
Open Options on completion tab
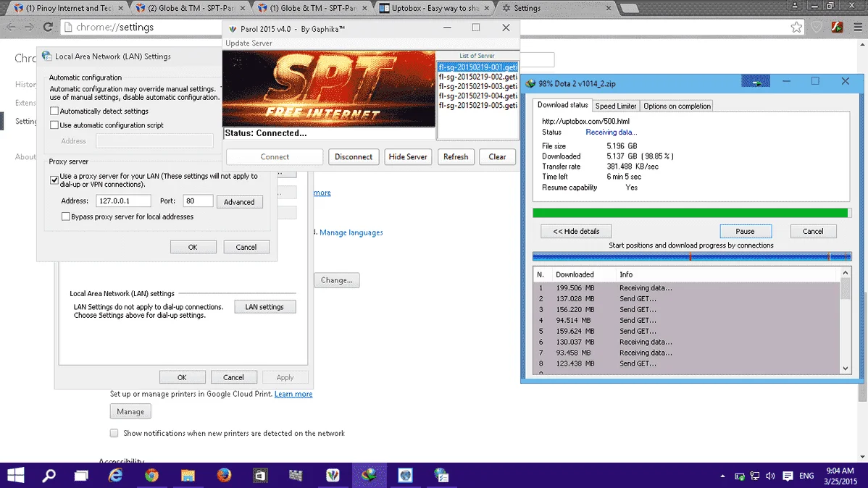(677, 106)
